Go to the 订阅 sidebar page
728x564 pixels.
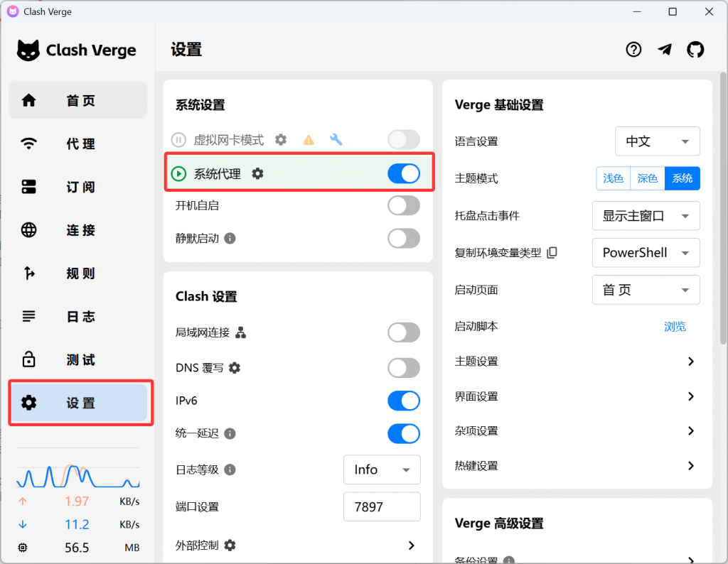coord(78,186)
